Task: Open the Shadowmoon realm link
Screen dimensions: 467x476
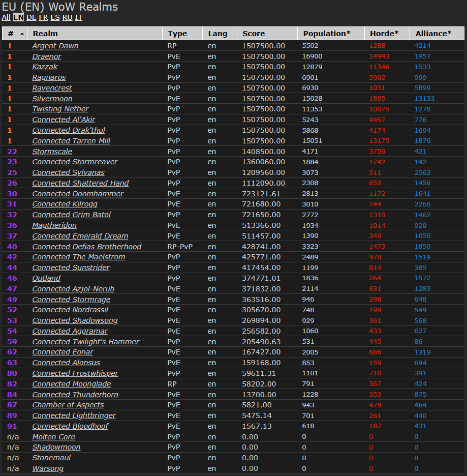Action: tap(56, 447)
